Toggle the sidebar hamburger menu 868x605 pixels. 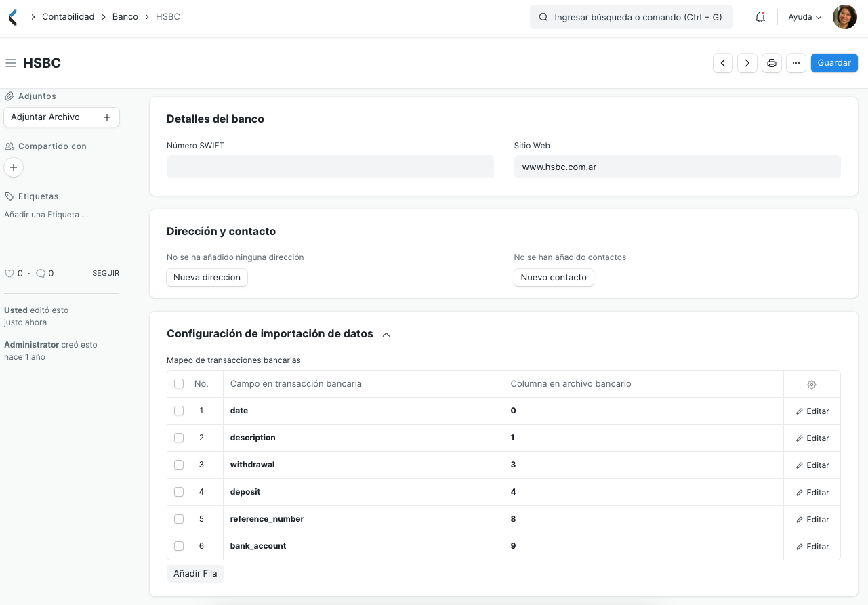click(x=11, y=63)
